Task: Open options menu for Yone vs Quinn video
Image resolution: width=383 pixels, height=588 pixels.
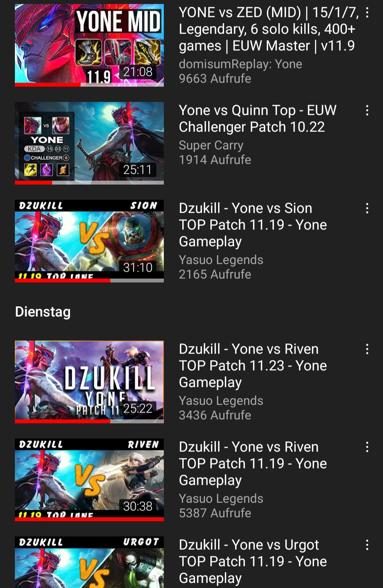Action: [x=367, y=111]
